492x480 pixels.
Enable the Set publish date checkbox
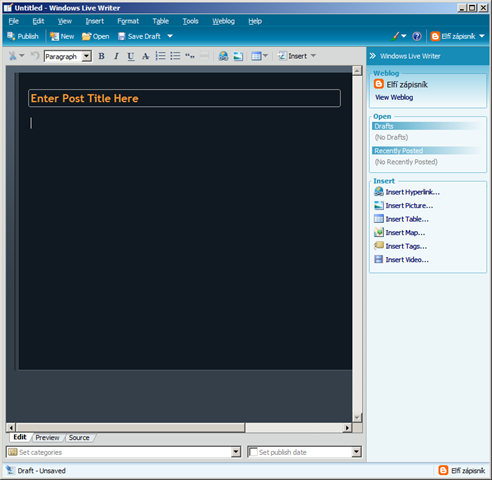click(253, 452)
